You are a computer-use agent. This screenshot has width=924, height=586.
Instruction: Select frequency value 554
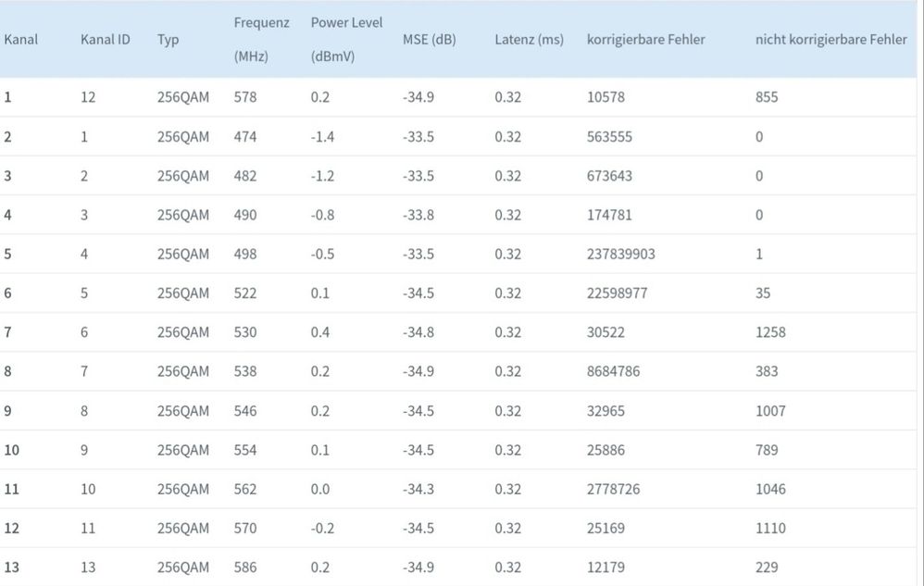245,450
